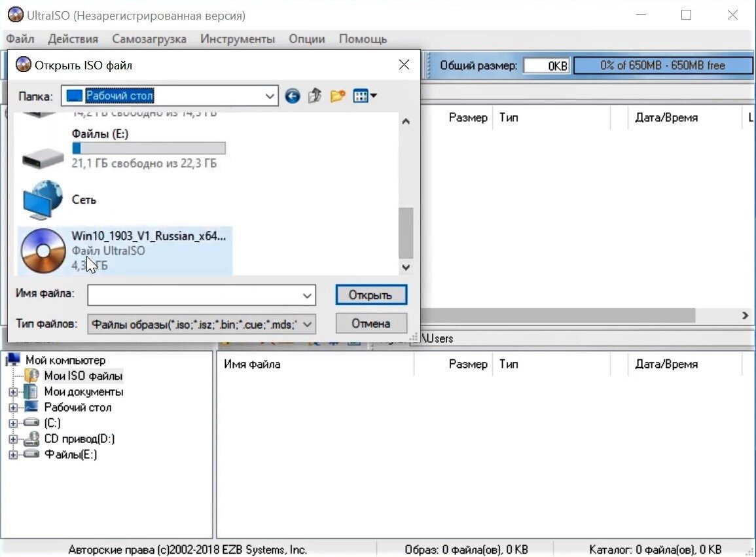Expand the (C:) tree node
756x557 pixels.
coord(13,423)
